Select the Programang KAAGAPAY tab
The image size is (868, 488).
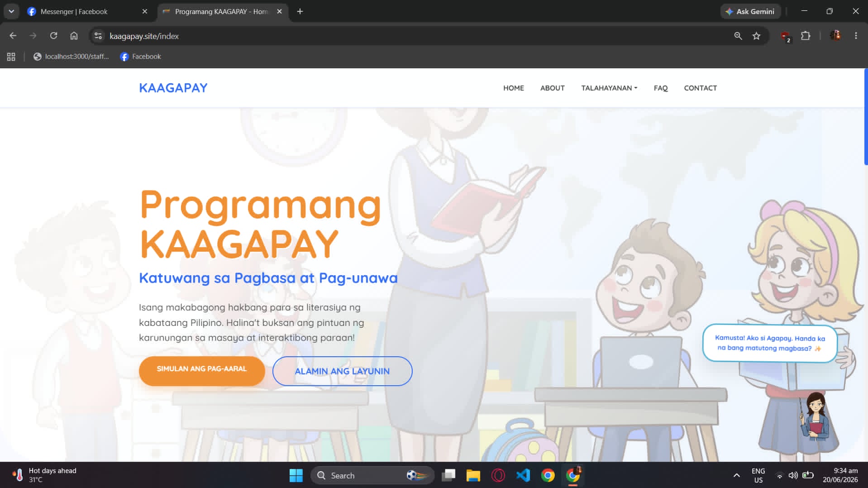[x=222, y=12]
